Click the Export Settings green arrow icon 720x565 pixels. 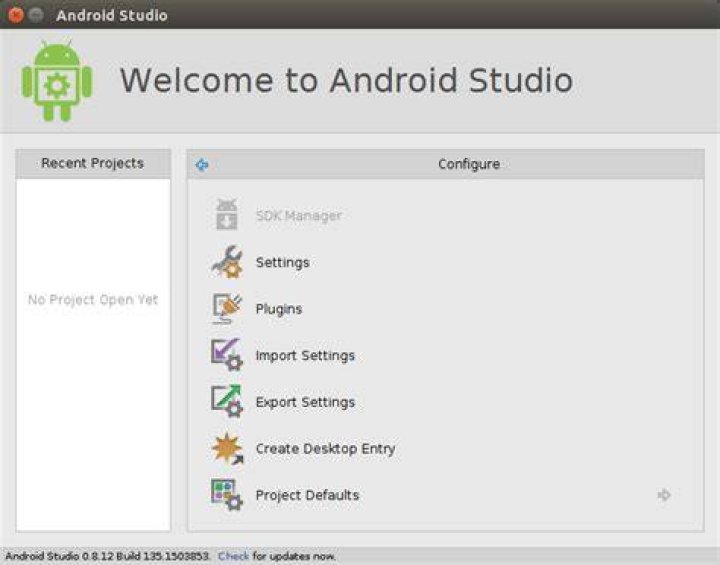(227, 401)
